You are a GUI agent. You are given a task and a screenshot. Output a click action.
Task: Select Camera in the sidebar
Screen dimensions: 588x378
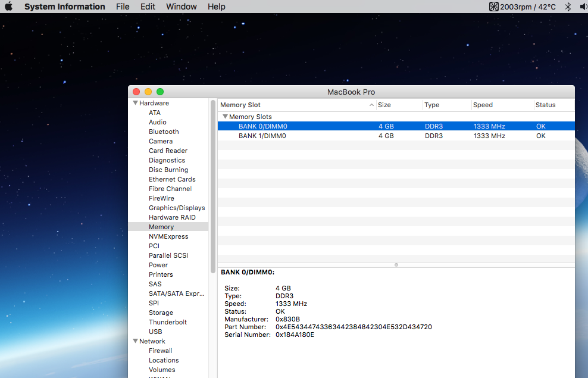(161, 141)
